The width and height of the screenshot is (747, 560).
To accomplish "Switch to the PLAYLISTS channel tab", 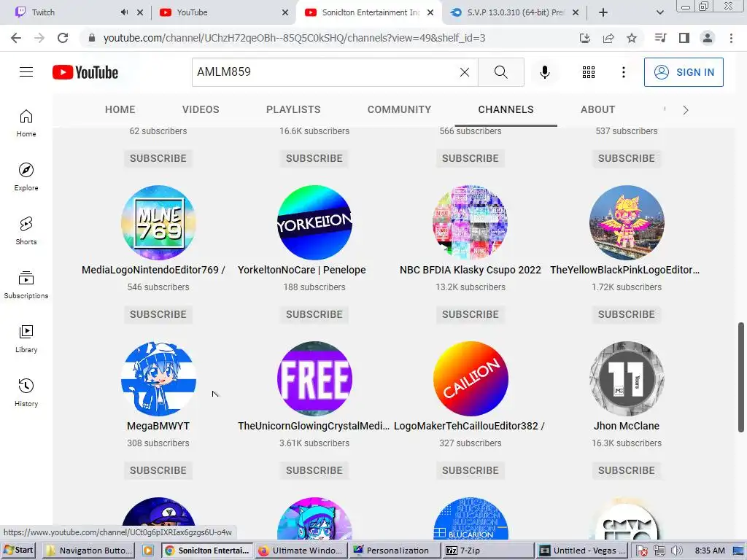I will point(293,109).
